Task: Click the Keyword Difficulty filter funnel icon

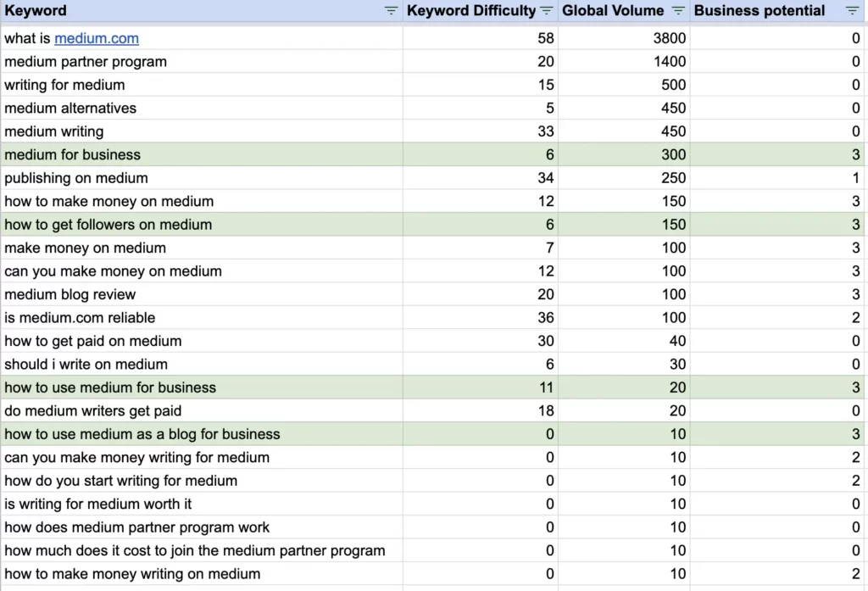Action: (547, 11)
